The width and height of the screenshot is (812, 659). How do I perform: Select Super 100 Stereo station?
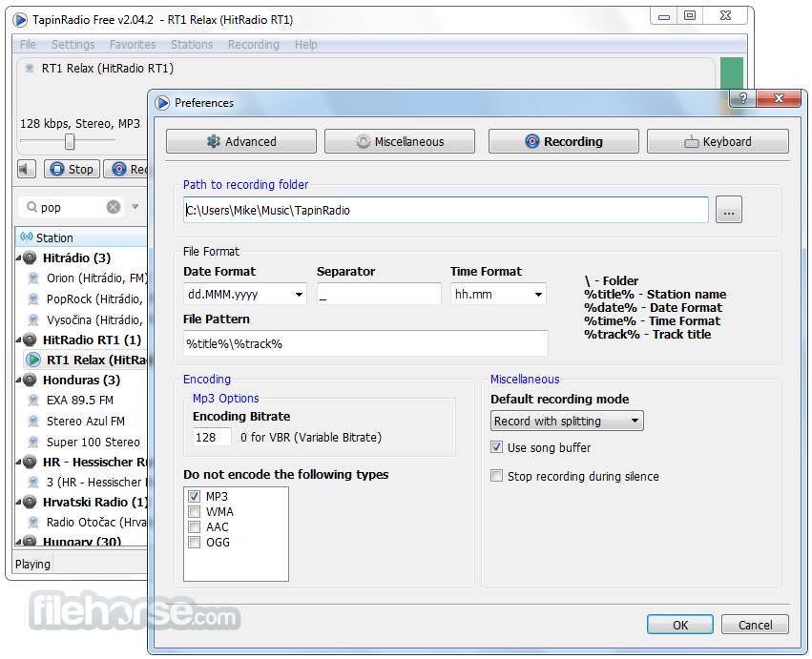[x=93, y=443]
